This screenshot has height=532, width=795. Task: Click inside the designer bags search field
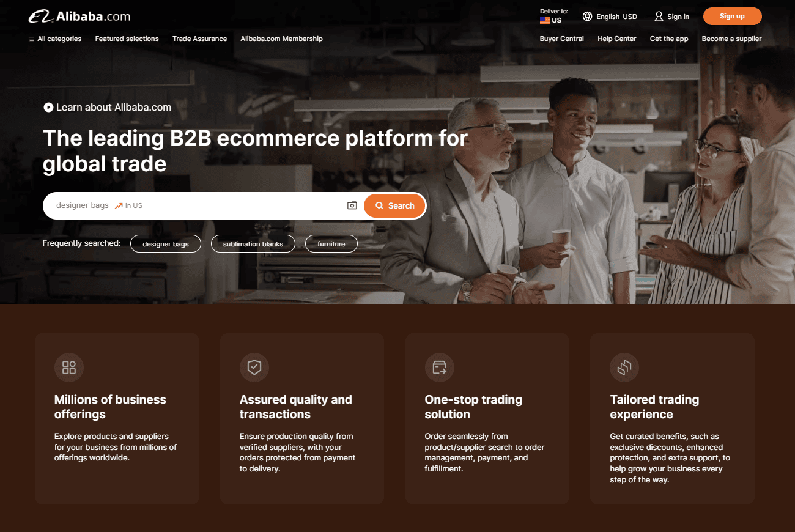pos(183,205)
